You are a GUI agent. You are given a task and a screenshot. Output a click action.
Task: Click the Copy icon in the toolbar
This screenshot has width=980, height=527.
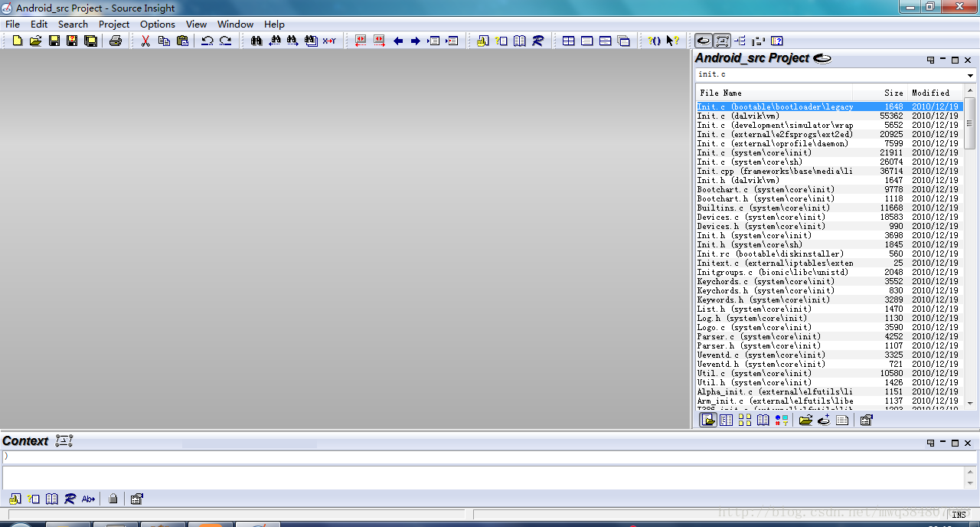(164, 41)
